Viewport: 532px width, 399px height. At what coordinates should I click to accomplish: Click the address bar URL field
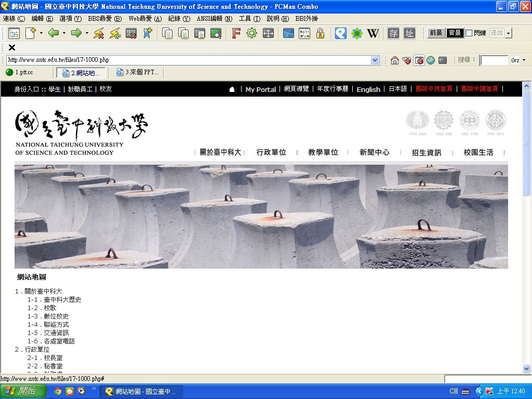click(x=189, y=60)
